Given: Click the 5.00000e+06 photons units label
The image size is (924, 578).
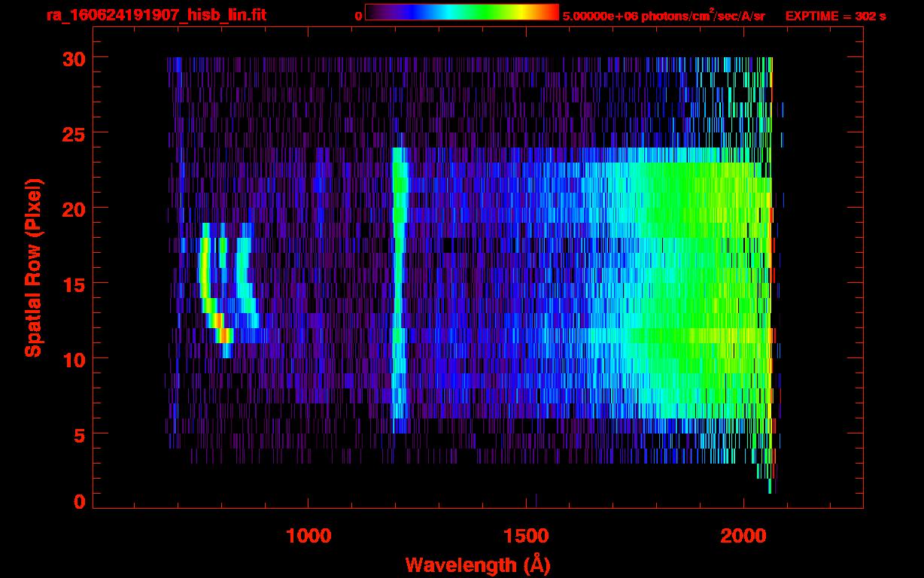Looking at the screenshot, I should 664,16.
